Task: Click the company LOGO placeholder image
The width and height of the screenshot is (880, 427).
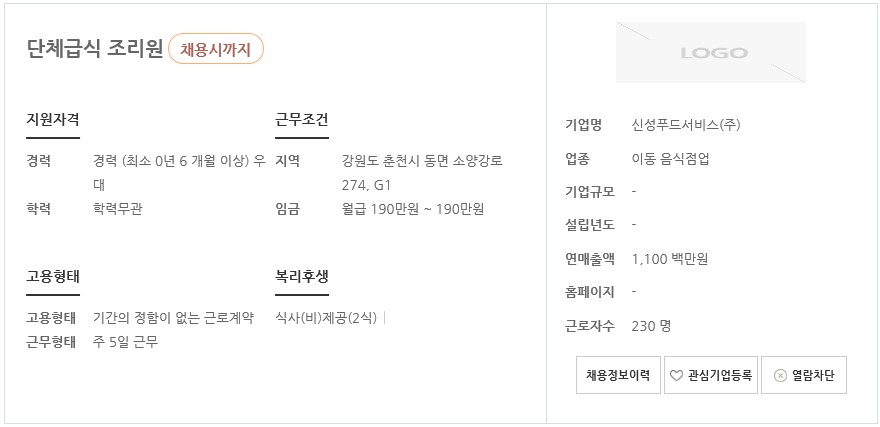Action: point(711,53)
